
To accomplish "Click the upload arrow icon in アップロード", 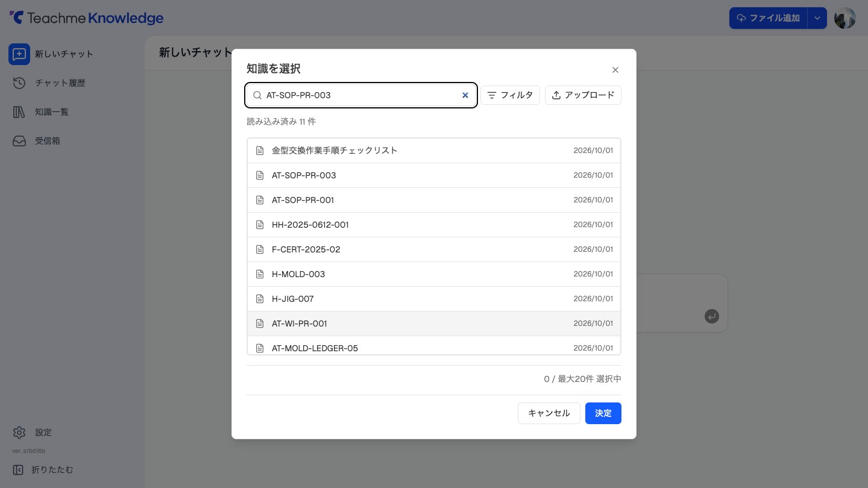I will pyautogui.click(x=556, y=95).
